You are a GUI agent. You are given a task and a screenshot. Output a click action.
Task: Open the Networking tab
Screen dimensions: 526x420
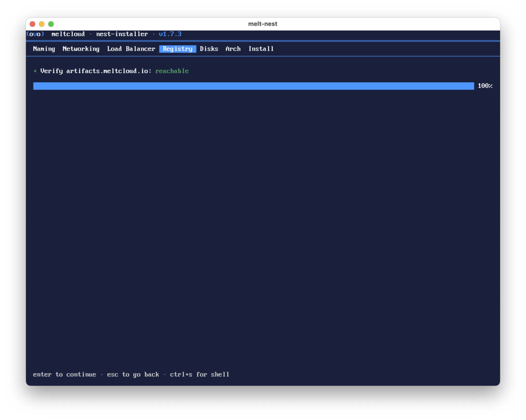[x=81, y=49]
